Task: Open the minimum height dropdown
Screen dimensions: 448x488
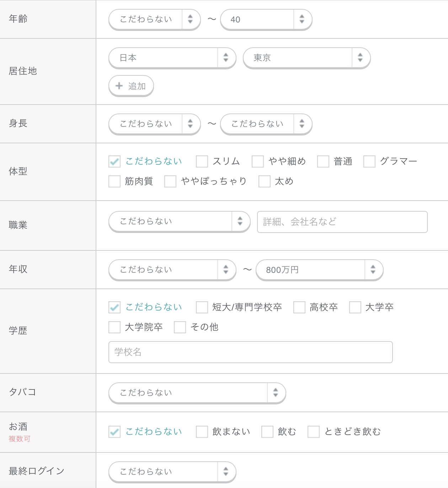Action: (x=154, y=124)
